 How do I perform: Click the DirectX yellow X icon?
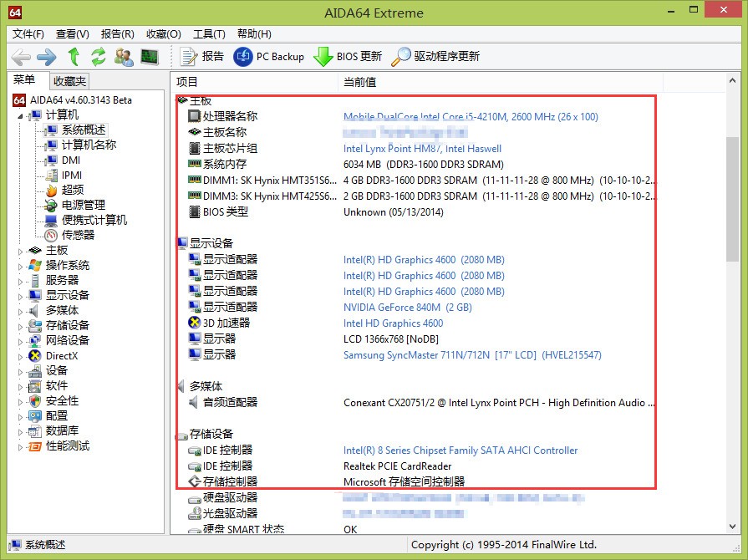(x=35, y=356)
